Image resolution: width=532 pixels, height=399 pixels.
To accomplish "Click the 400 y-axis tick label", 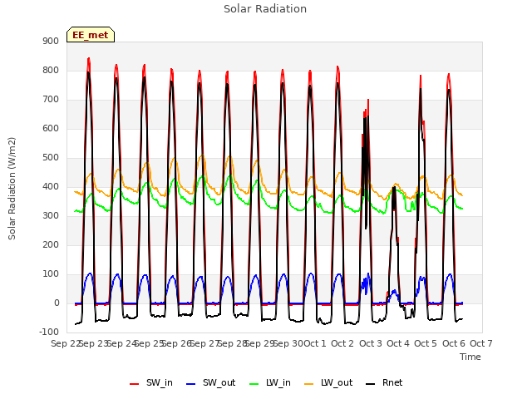I will coord(51,186).
